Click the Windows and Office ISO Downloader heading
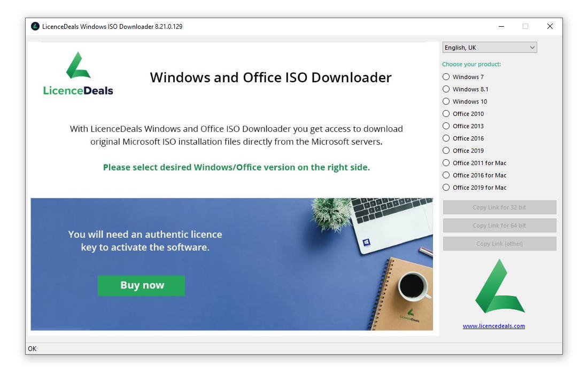The image size is (588, 374). click(x=271, y=77)
